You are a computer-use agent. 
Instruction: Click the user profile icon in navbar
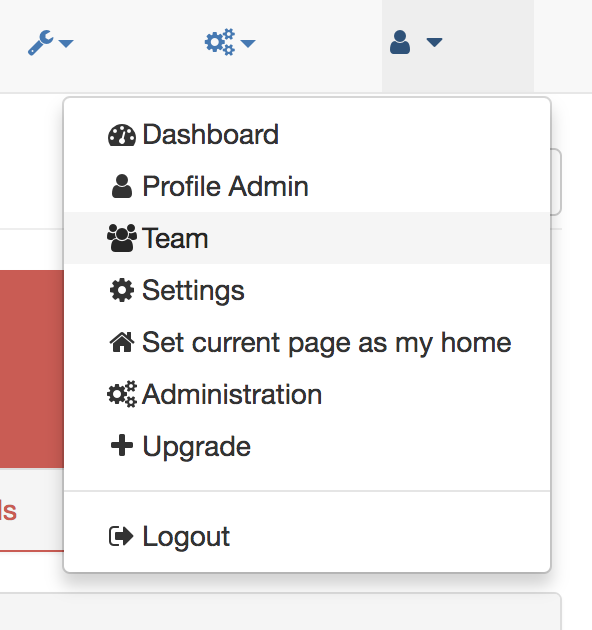[x=400, y=42]
